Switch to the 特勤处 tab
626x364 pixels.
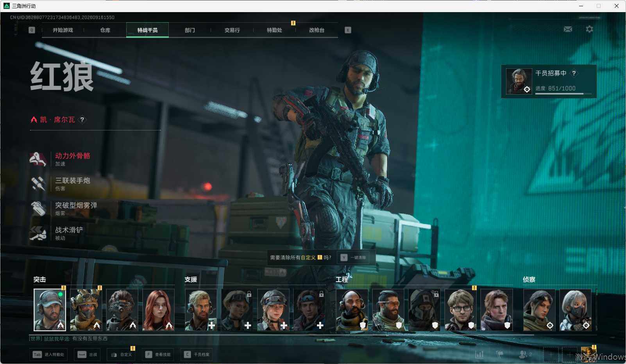point(274,30)
